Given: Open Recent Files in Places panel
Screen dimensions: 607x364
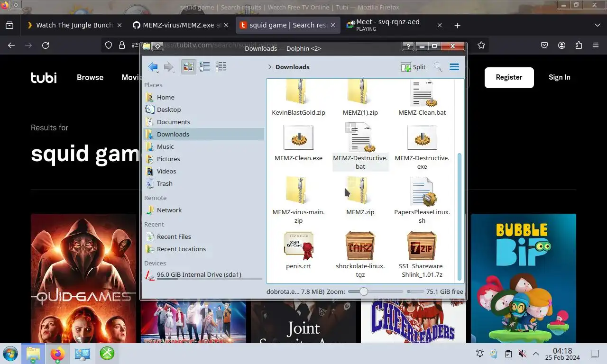Looking at the screenshot, I should point(204,237).
